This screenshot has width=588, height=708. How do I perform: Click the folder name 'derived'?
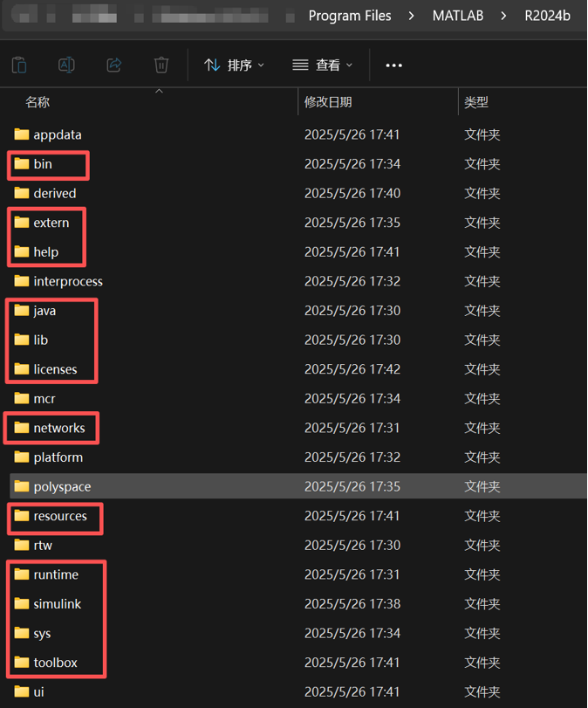point(55,193)
